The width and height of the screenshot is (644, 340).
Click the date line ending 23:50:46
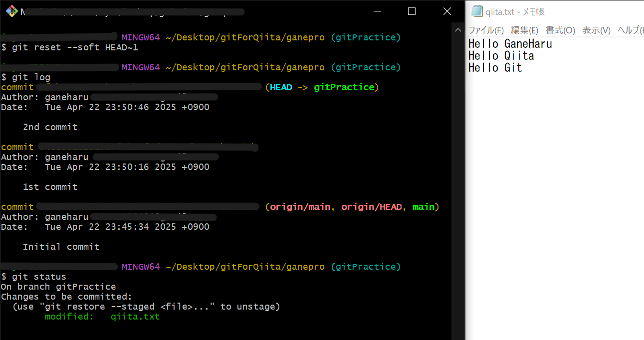[105, 107]
